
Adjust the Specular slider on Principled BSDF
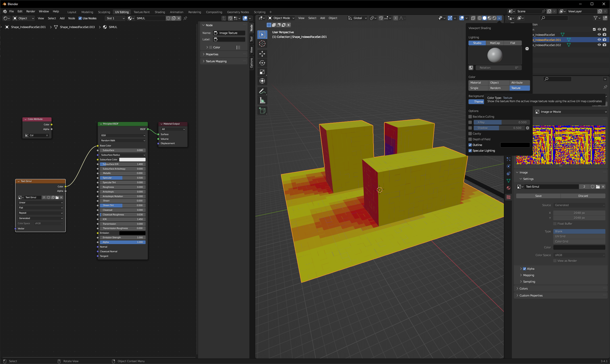pos(123,178)
